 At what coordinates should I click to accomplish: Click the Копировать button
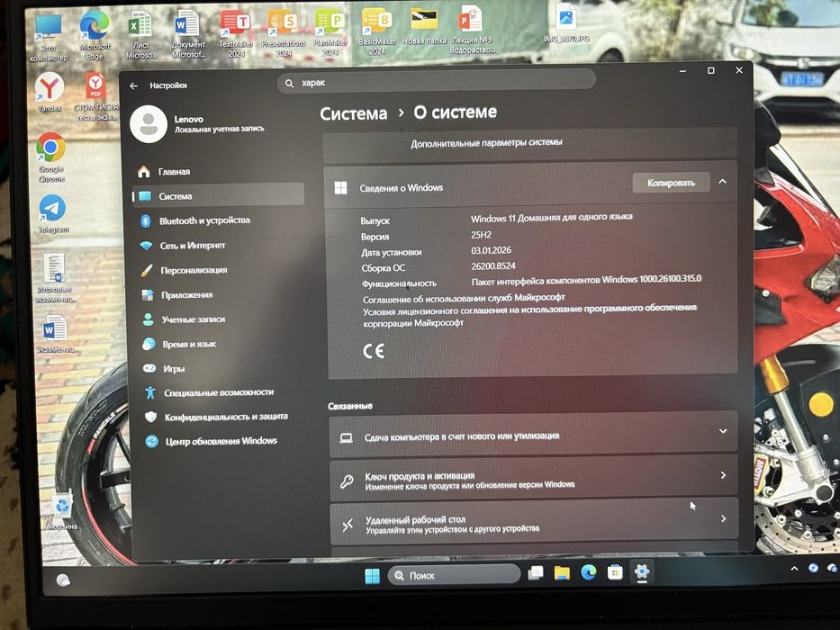pos(671,183)
